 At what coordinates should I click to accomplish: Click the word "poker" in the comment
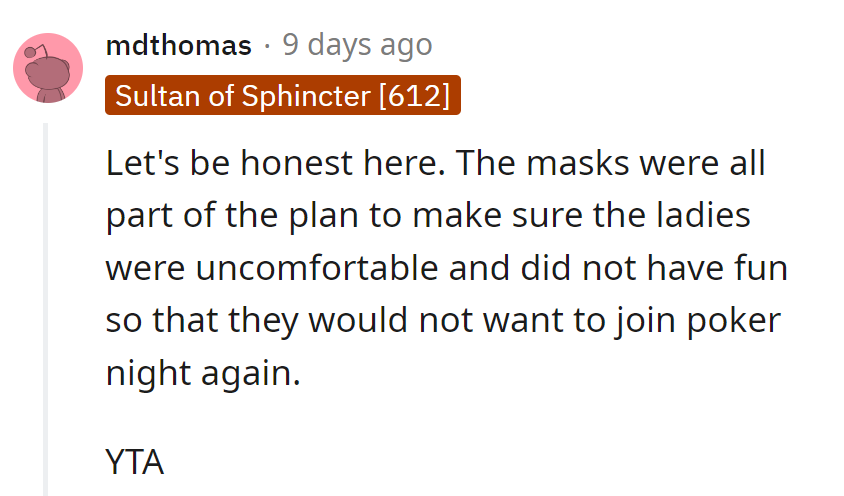735,320
